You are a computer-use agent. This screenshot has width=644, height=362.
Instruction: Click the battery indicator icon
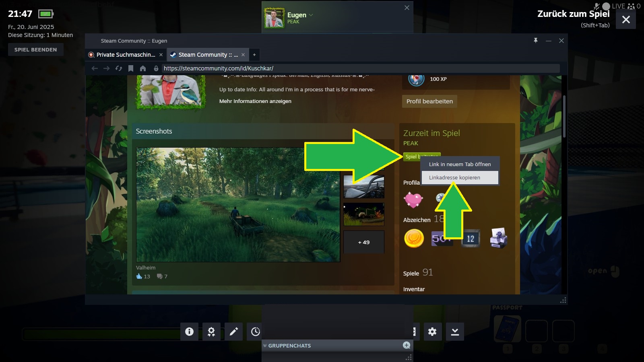[x=46, y=14]
